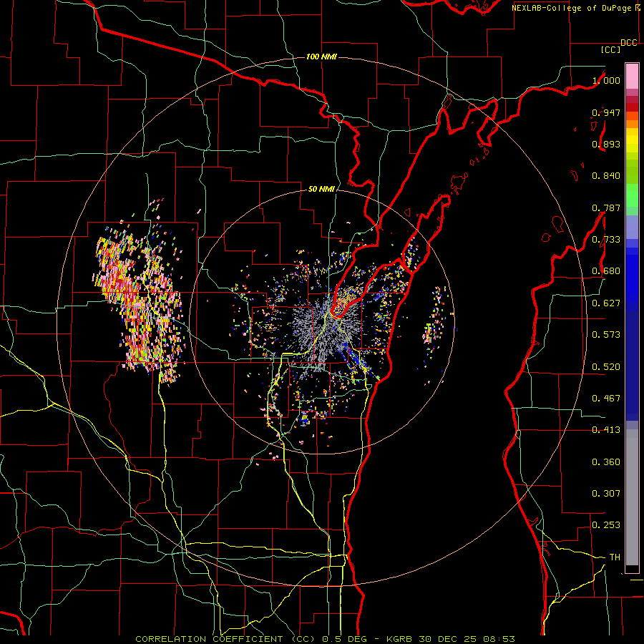
Task: Click the KGRB station identifier
Action: (399, 639)
